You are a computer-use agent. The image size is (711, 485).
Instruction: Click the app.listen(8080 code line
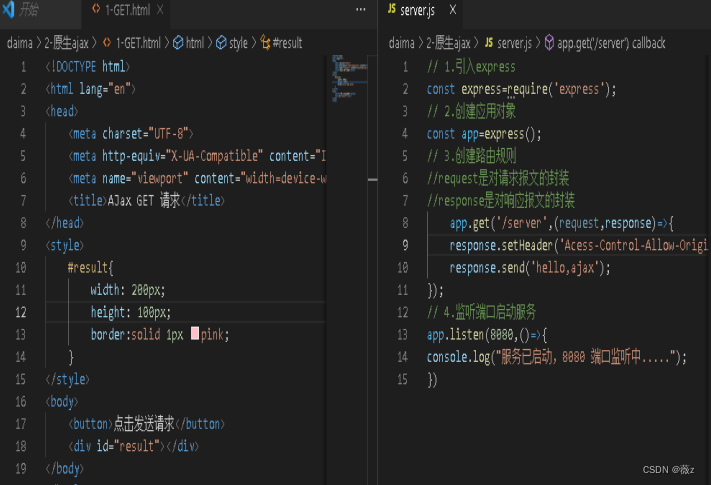point(487,335)
